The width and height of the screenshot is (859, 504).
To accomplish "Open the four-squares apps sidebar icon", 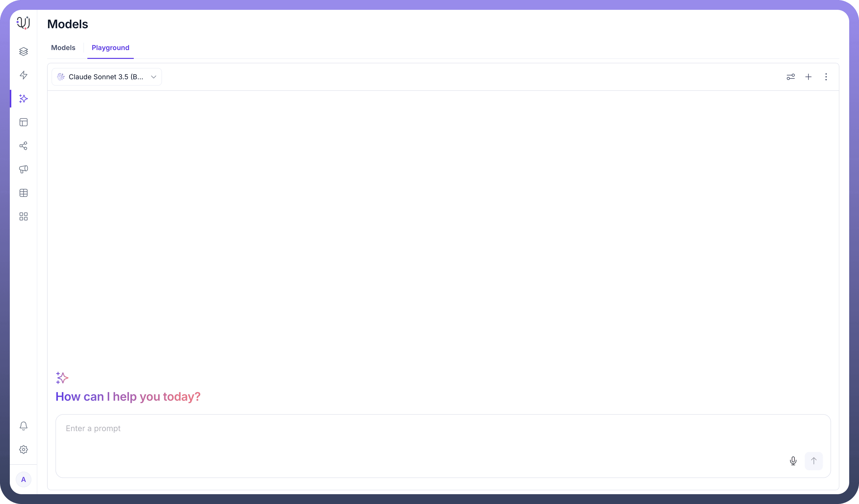I will click(x=24, y=216).
